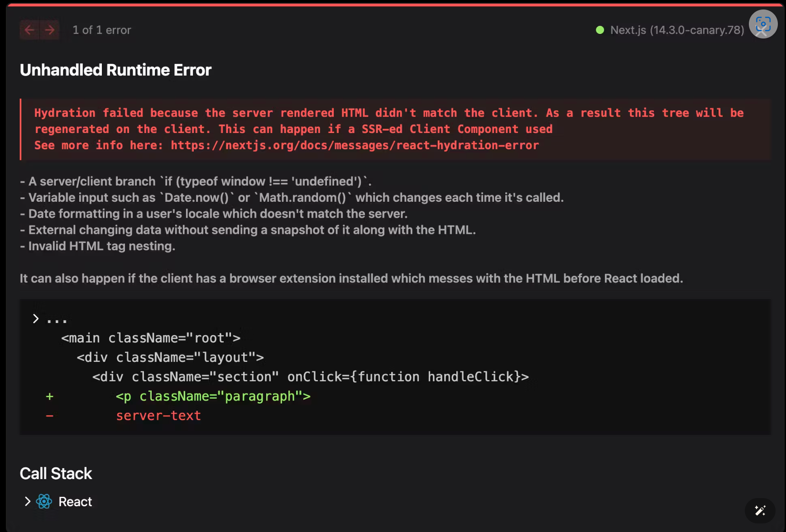Click the red 'server-text' diff line
Screen dimensions: 786x532
click(158, 415)
